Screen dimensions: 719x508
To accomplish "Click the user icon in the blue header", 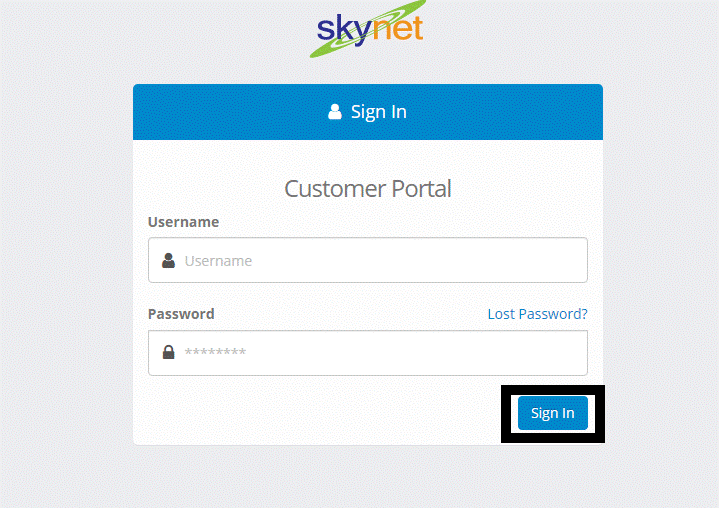I will (x=335, y=111).
